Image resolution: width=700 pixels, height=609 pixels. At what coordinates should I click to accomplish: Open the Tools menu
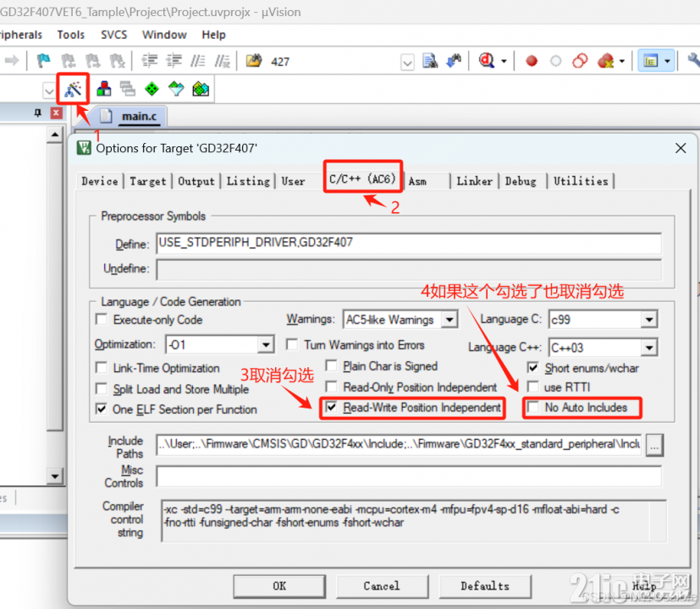71,35
